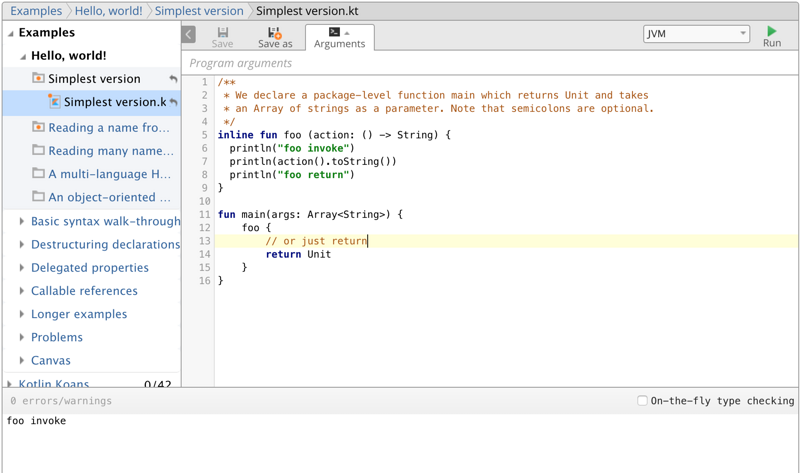The width and height of the screenshot is (800, 473).
Task: Open Destructuring declarations link
Action: [106, 244]
